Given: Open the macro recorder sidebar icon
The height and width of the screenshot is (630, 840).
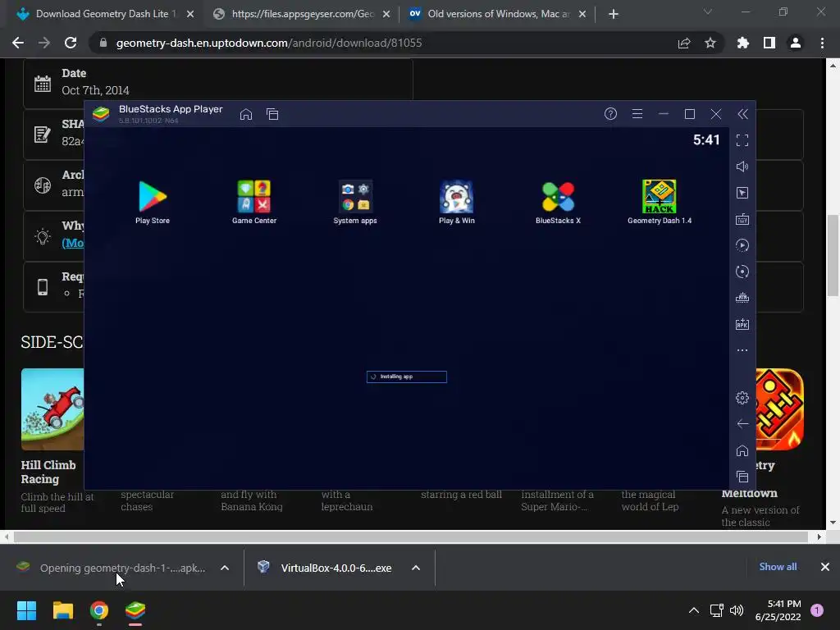Looking at the screenshot, I should tap(742, 298).
